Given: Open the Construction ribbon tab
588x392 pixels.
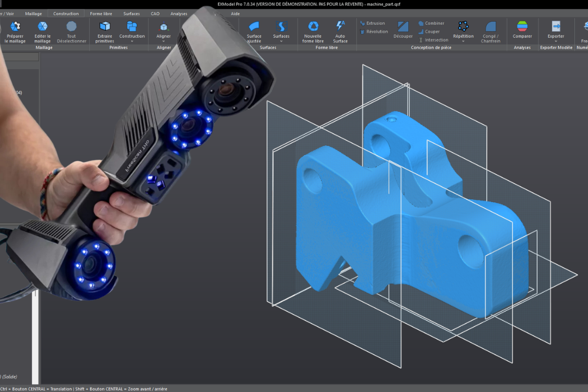Looking at the screenshot, I should click(x=66, y=13).
